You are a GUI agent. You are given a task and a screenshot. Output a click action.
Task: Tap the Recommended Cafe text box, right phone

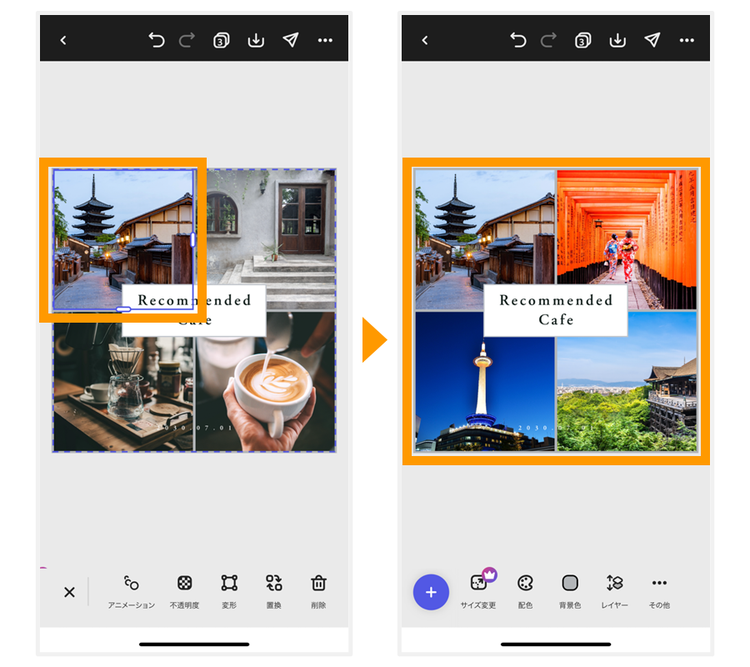point(555,311)
